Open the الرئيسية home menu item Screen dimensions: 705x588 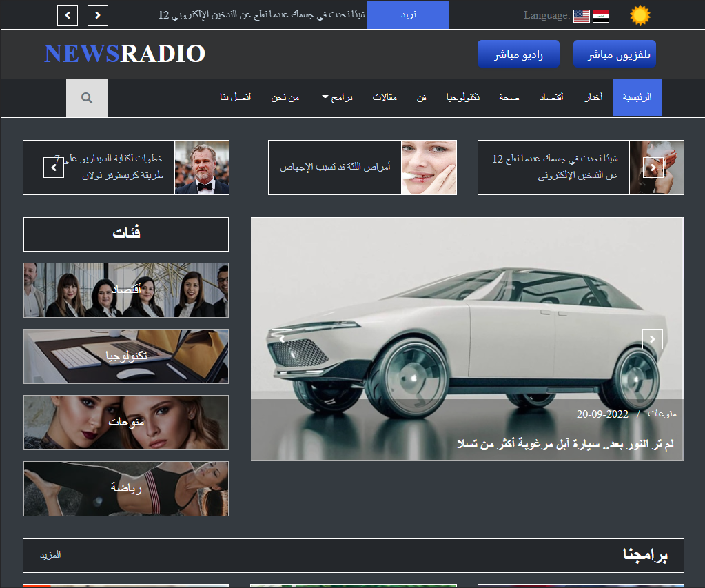[x=637, y=98]
